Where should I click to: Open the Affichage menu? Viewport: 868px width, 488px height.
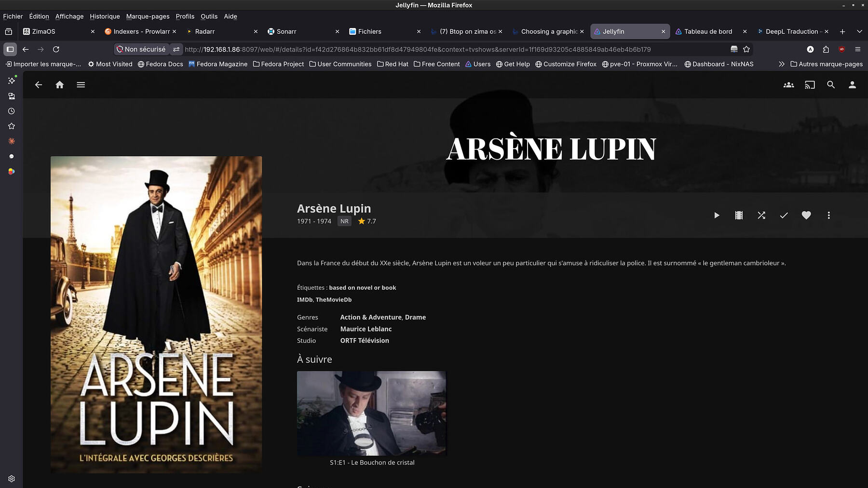(69, 16)
